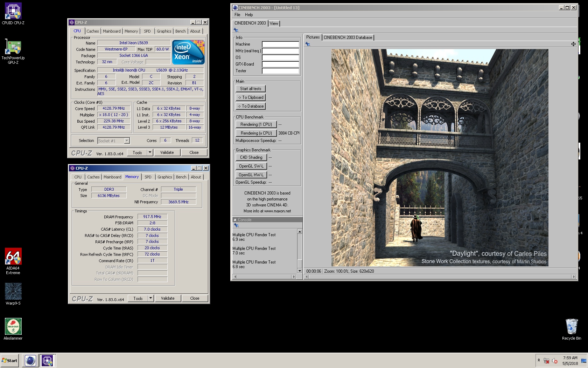Image resolution: width=588 pixels, height=368 pixels.
Task: Click the CPU-Z taskbar icon
Action: [47, 360]
